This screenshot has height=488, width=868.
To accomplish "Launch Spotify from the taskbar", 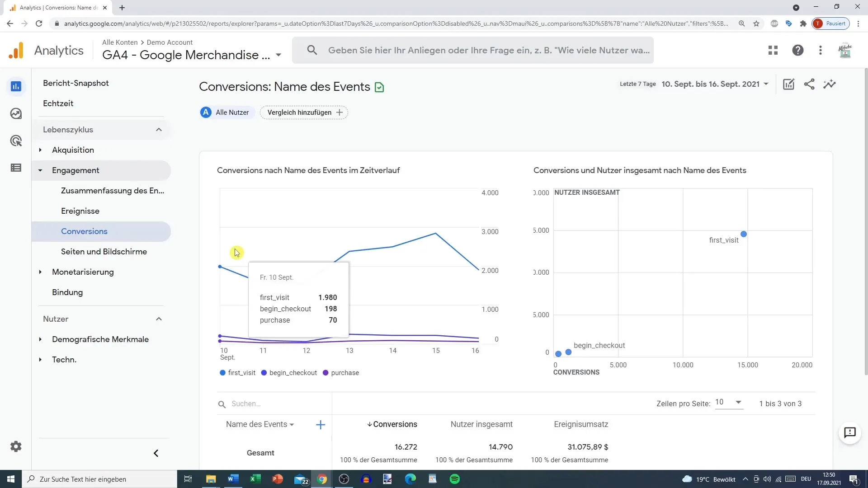I will (x=455, y=479).
